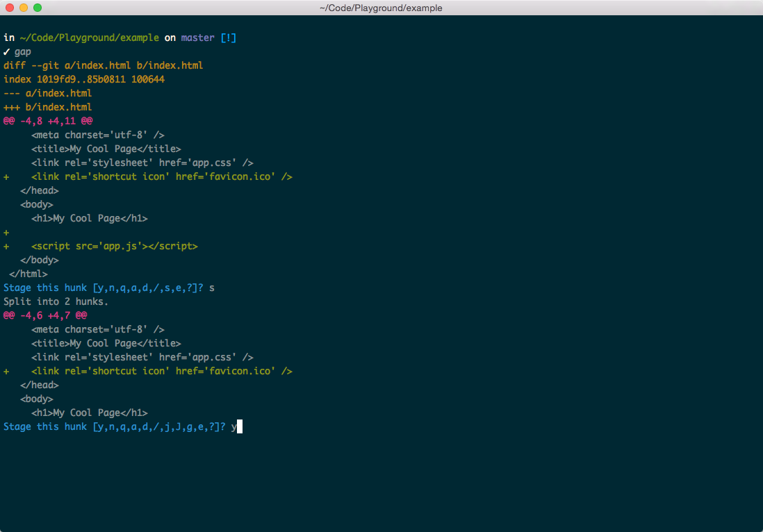
Task: Click 'diff --git a/index.html b/index.html' line
Action: pos(103,66)
